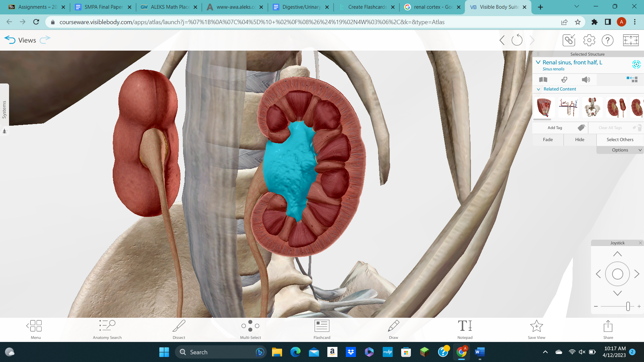Open the Notepad

465,329
